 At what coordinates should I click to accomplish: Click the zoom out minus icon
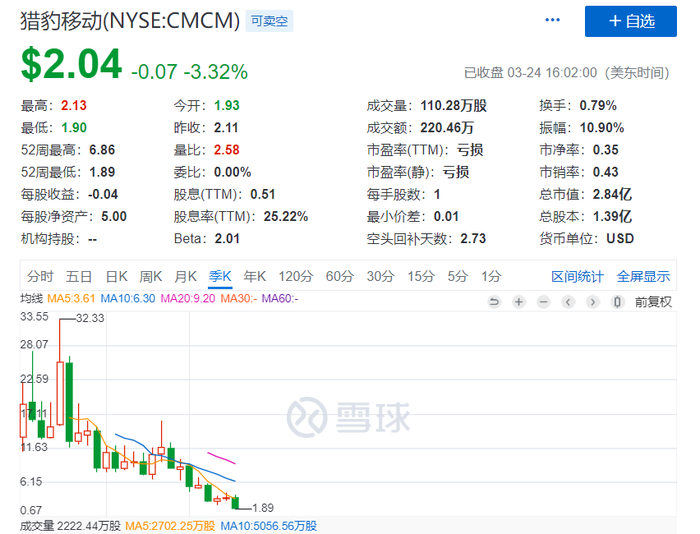543,302
